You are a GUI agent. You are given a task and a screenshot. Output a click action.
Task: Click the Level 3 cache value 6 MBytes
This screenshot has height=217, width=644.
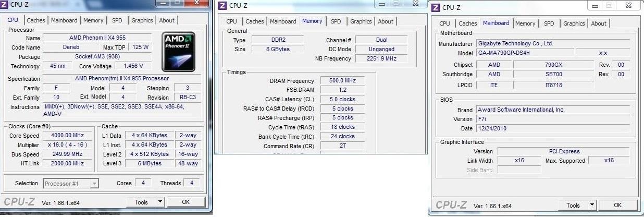(150, 163)
